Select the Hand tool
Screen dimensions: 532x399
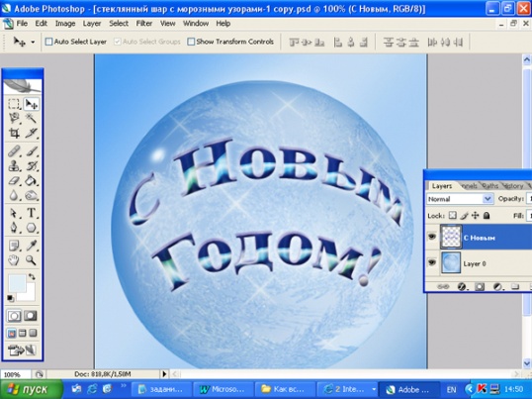click(x=14, y=260)
